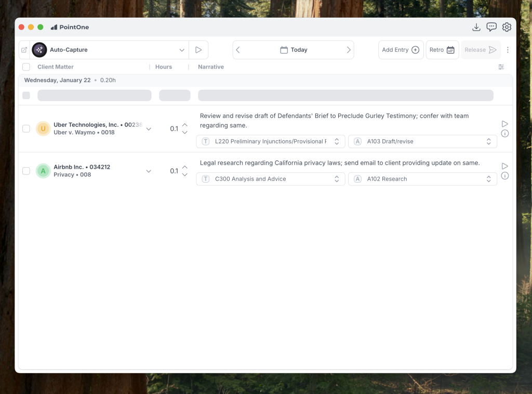Screen dimensions: 532x394
Task: Click the Retro button
Action: tap(442, 50)
